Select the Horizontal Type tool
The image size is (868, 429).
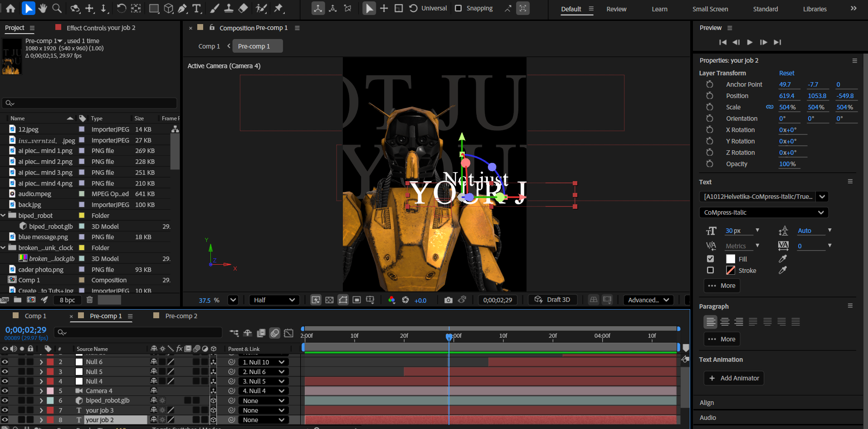click(x=196, y=8)
